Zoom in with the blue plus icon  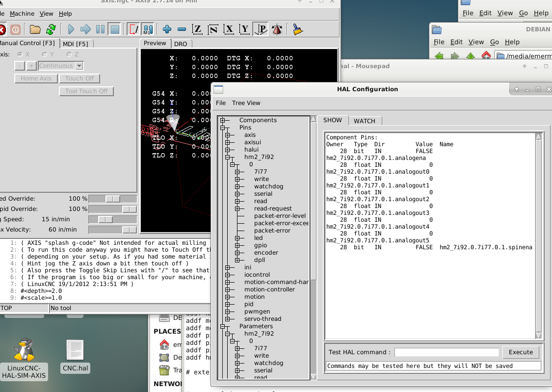(167, 29)
